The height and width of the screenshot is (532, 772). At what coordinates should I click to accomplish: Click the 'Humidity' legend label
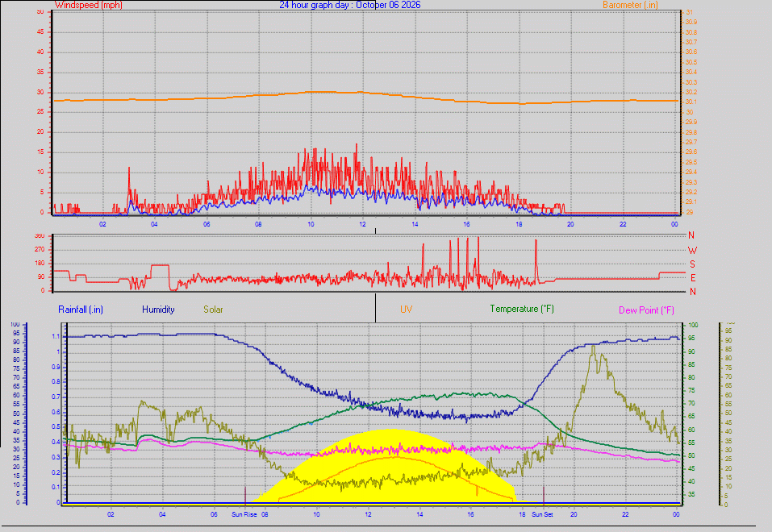click(158, 310)
